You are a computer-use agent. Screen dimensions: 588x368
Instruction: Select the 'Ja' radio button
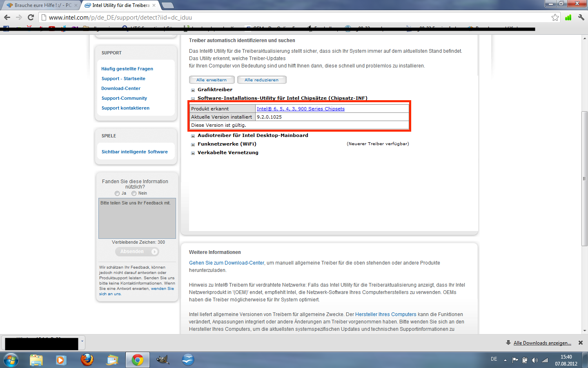coord(117,193)
